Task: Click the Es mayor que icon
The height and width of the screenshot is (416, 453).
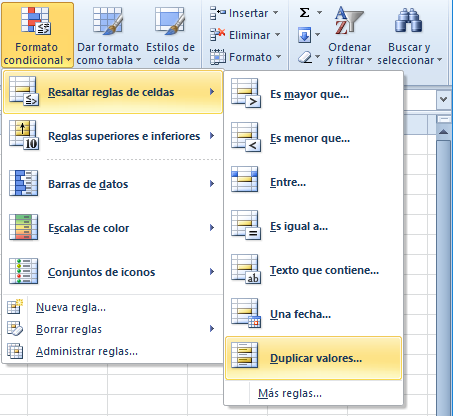Action: click(x=246, y=94)
